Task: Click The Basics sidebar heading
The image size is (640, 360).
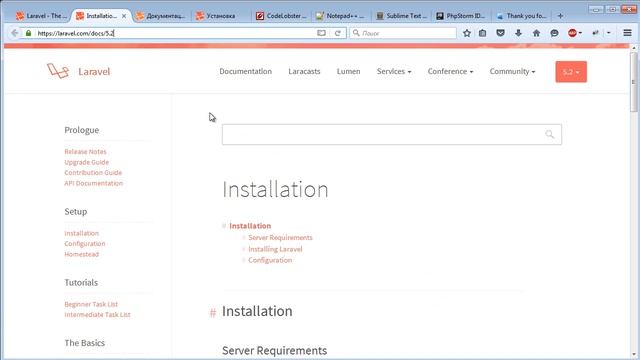Action: tap(84, 343)
